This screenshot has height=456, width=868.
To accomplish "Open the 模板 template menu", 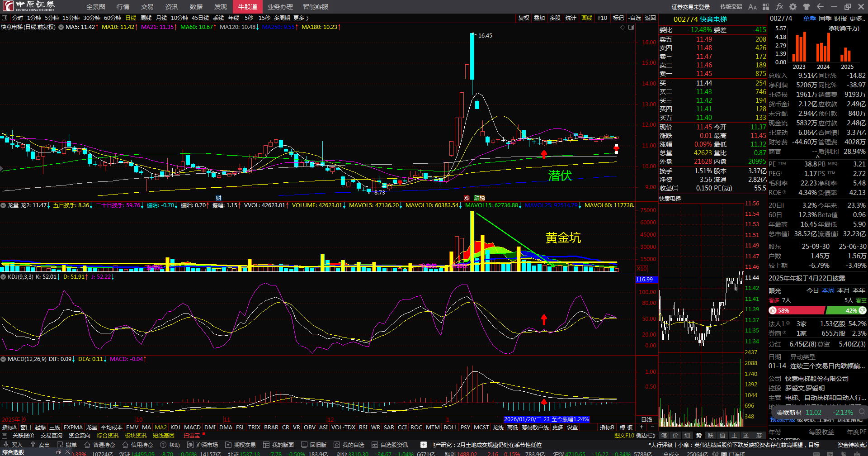I will coord(626,427).
